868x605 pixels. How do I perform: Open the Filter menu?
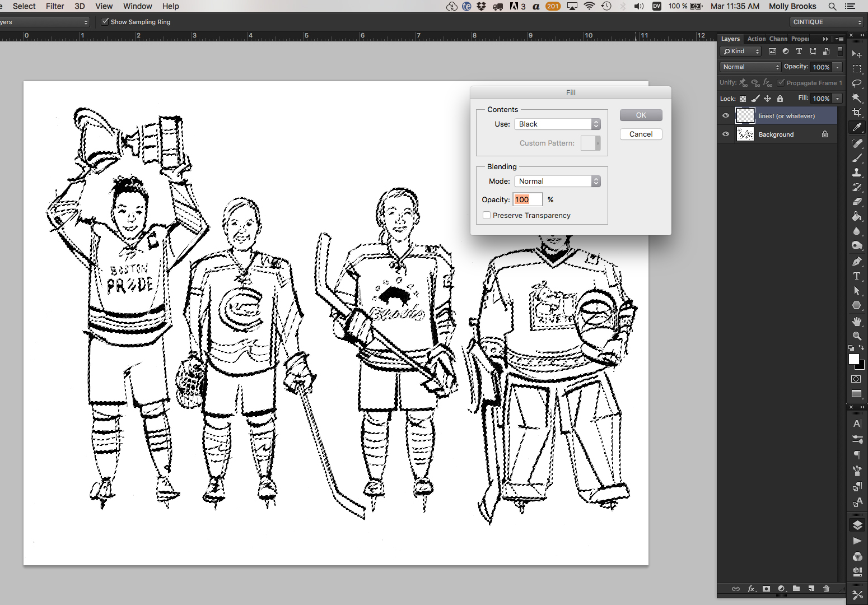[55, 6]
